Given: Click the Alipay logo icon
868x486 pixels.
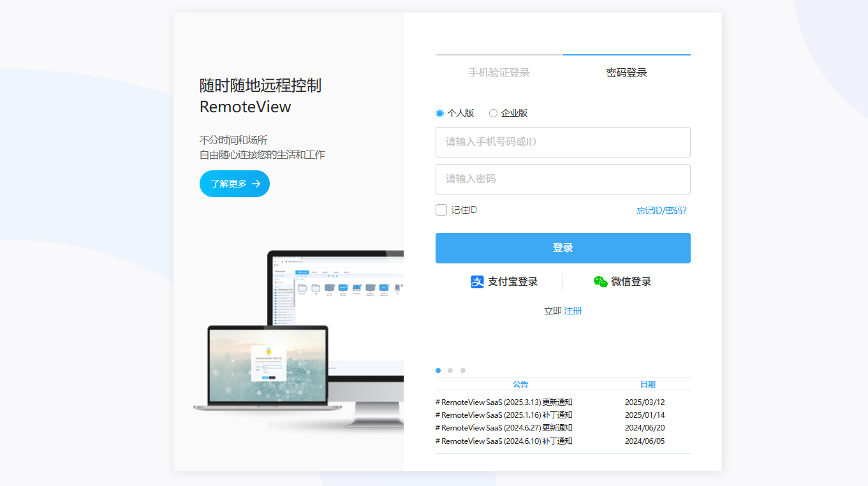Looking at the screenshot, I should pyautogui.click(x=477, y=282).
